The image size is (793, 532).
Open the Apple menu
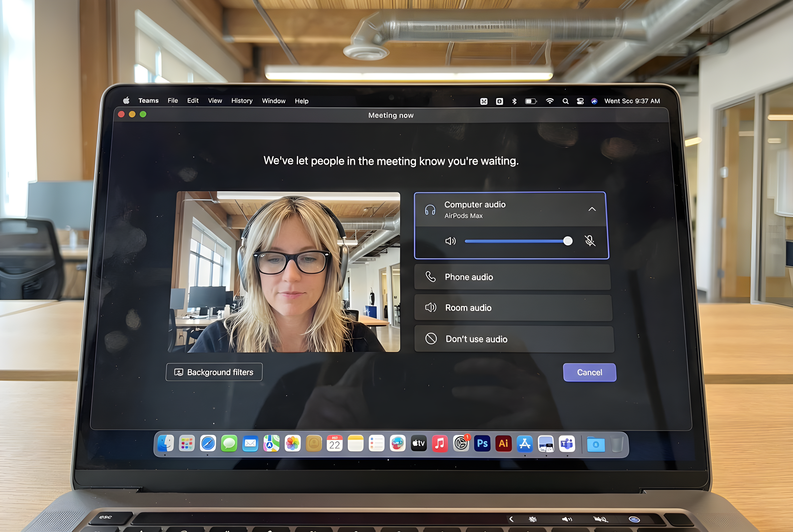(x=126, y=100)
